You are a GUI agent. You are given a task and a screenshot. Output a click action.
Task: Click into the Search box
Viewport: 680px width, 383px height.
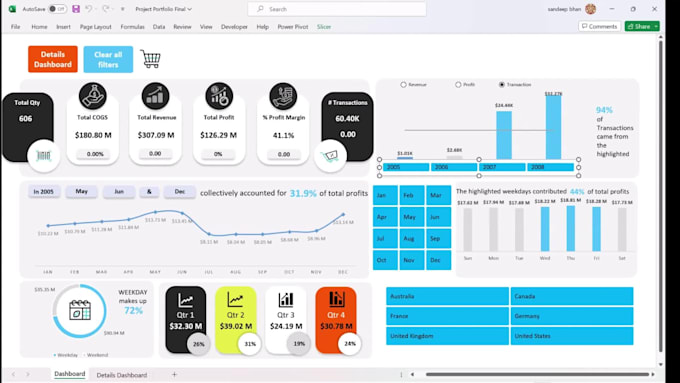coord(337,9)
